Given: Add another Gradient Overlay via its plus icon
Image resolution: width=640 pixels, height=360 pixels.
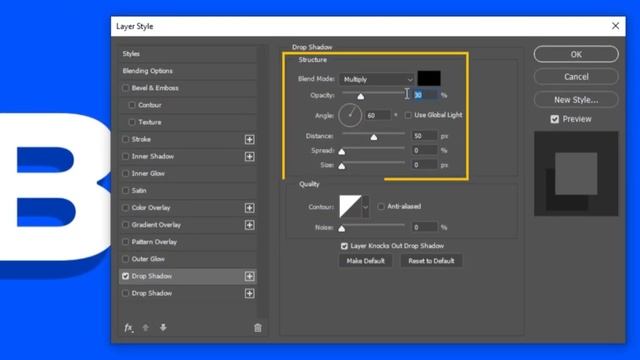Looking at the screenshot, I should click(249, 225).
